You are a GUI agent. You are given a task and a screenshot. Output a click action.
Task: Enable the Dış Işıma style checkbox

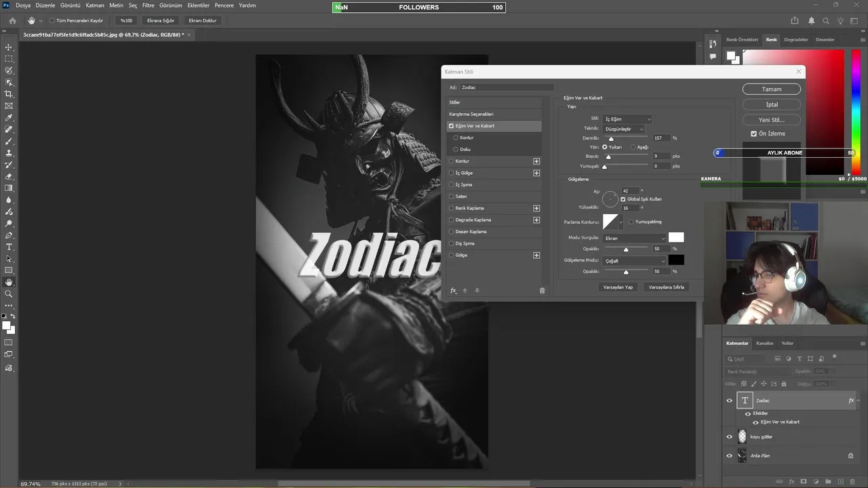[452, 243]
